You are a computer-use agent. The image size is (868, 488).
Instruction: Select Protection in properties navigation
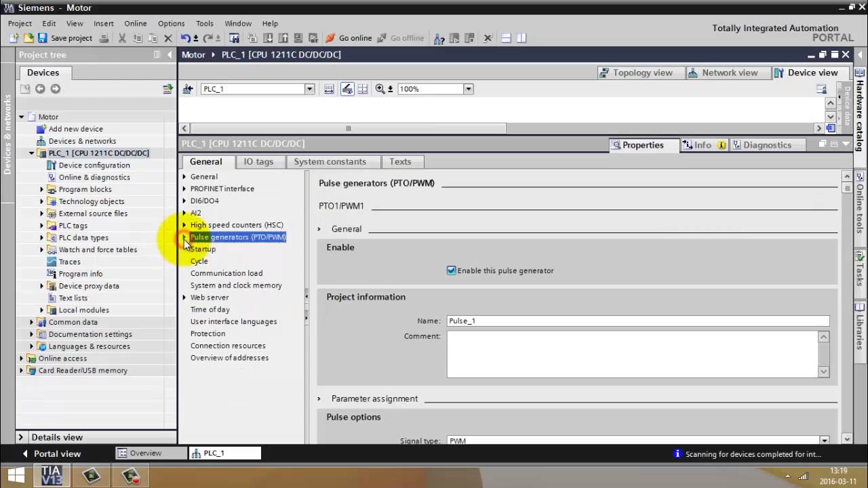[x=208, y=333]
